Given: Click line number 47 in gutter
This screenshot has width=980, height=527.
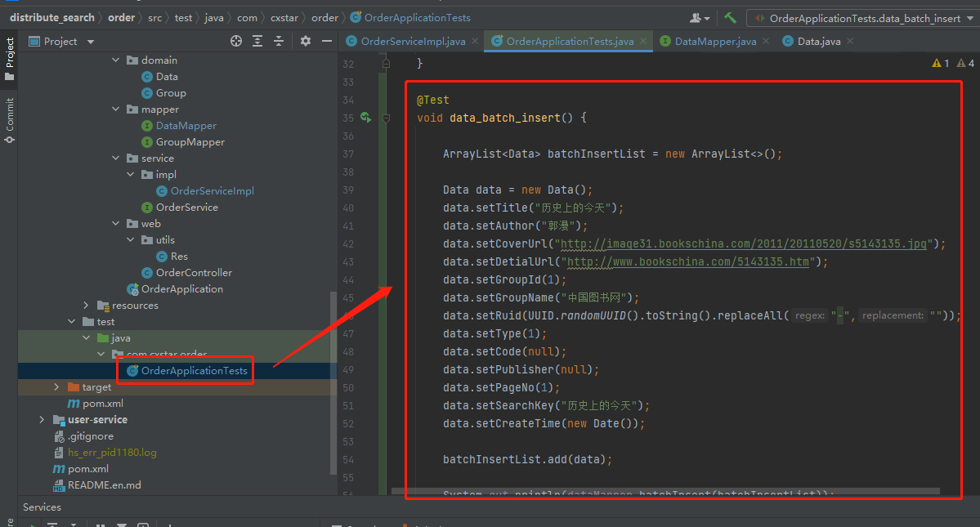Looking at the screenshot, I should 348,334.
